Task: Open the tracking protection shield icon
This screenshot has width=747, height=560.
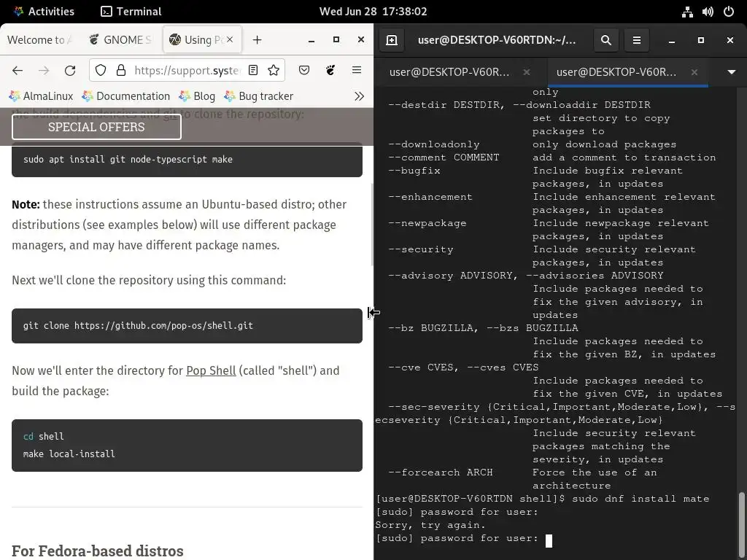Action: pos(101,71)
